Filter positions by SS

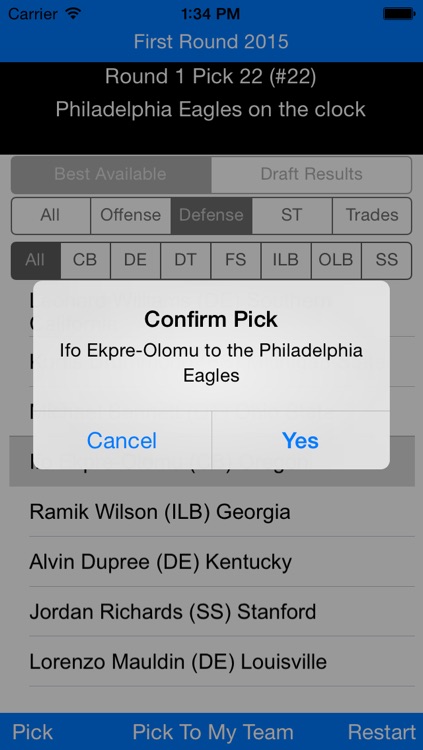(387, 260)
